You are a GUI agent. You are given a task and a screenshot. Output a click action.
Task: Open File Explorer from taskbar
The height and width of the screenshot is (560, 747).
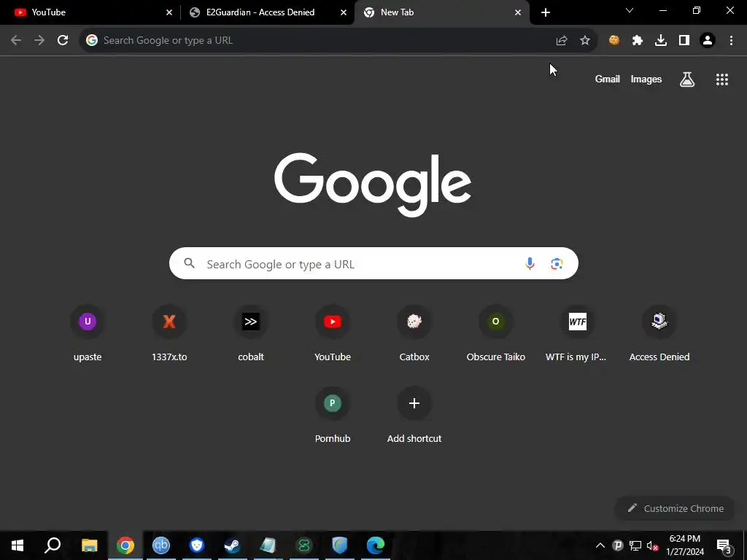(x=89, y=545)
